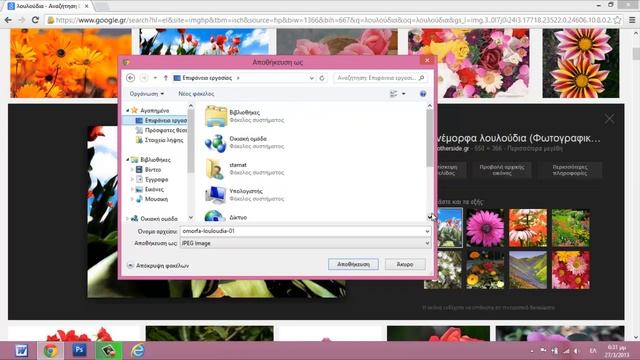
Task: Open the Οργάνωση dropdown menu
Action: [x=147, y=94]
